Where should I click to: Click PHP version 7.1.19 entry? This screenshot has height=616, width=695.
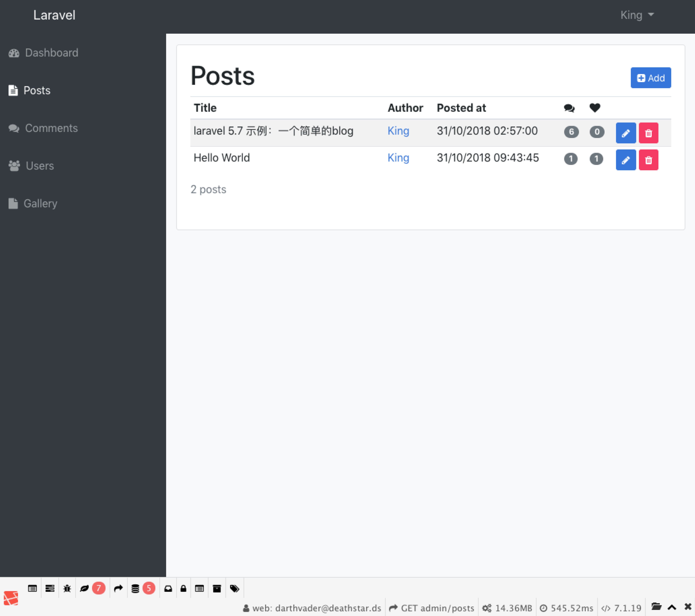[621, 608]
